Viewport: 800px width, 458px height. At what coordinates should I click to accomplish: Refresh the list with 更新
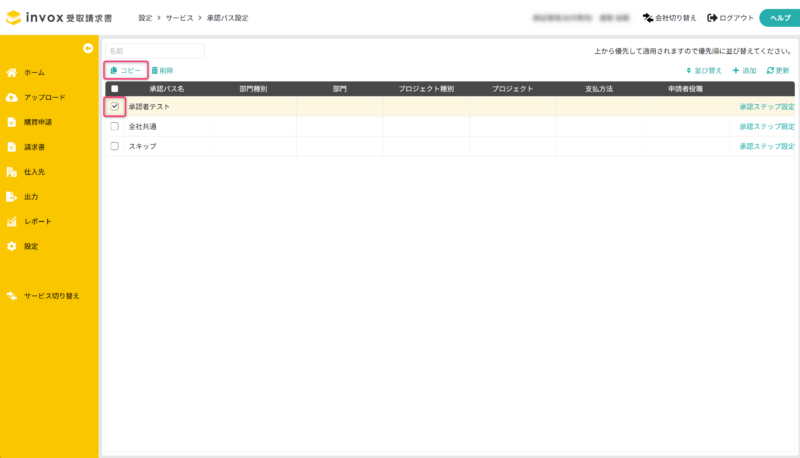click(x=778, y=70)
